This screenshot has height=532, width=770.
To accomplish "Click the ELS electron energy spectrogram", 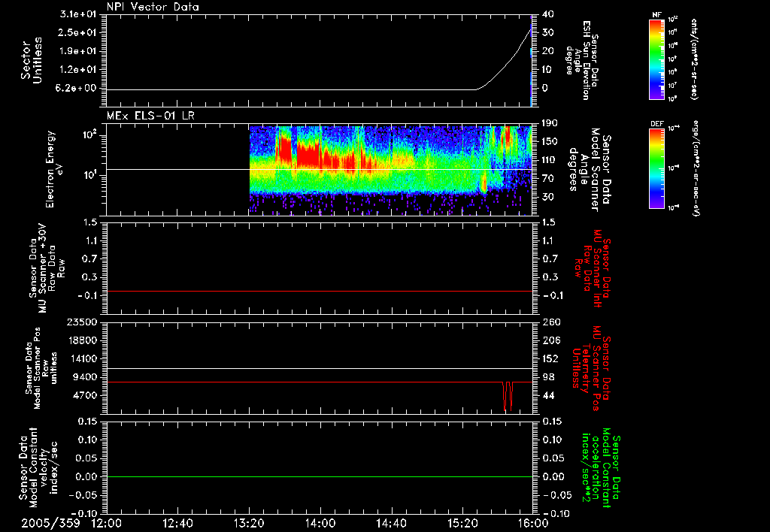I will [x=390, y=169].
